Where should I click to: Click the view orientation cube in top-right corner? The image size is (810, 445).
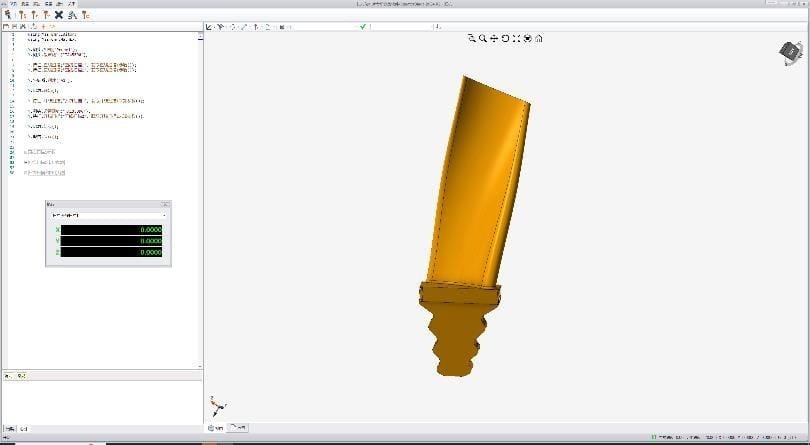point(789,51)
